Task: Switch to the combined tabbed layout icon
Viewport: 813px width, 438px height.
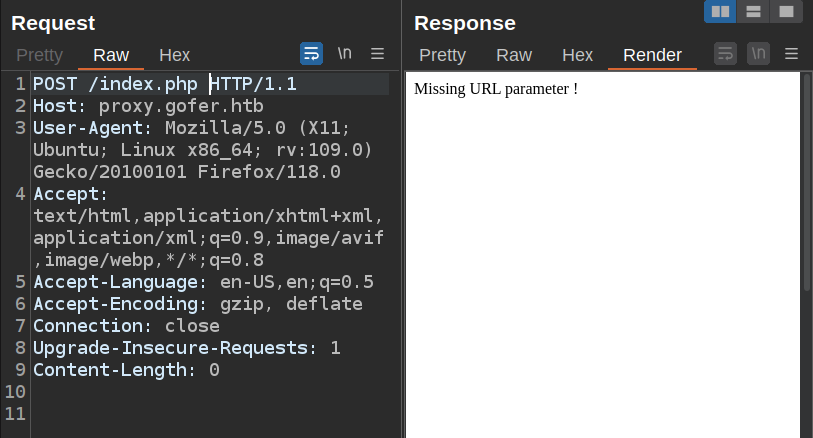Action: 786,12
